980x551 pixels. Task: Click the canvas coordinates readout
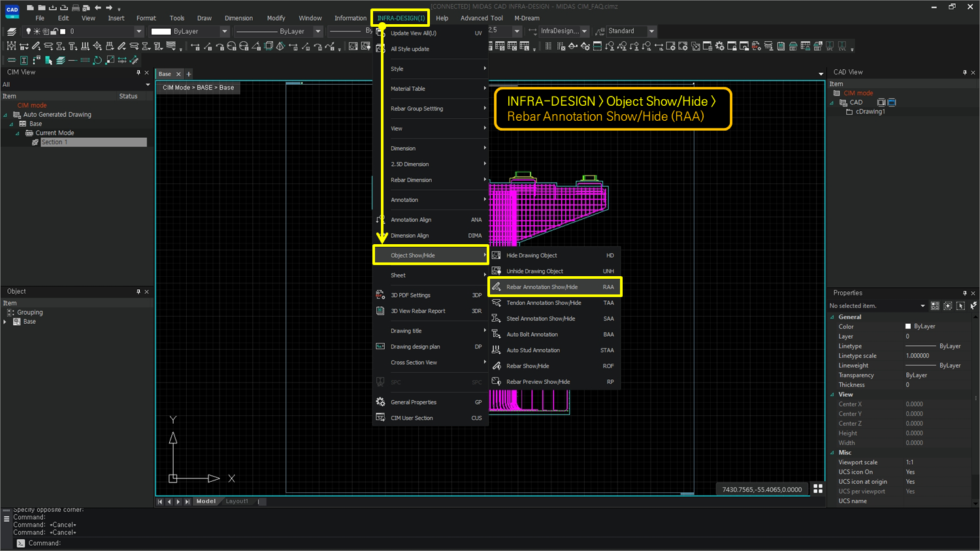click(x=762, y=489)
